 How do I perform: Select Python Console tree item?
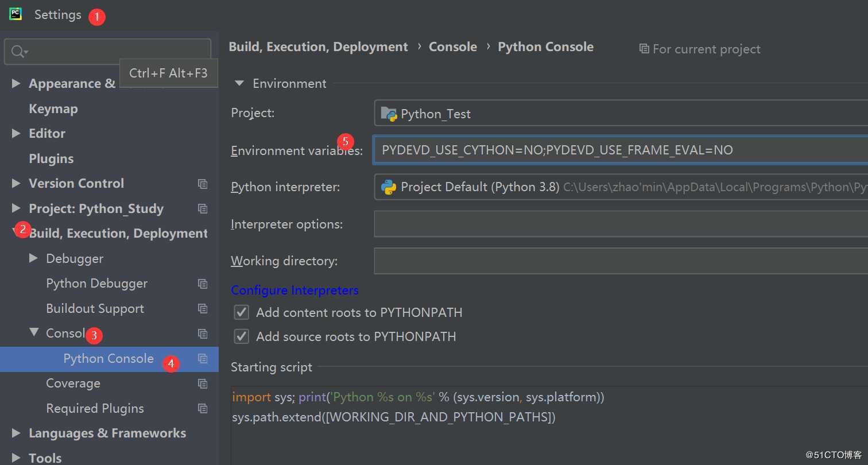[x=109, y=359]
